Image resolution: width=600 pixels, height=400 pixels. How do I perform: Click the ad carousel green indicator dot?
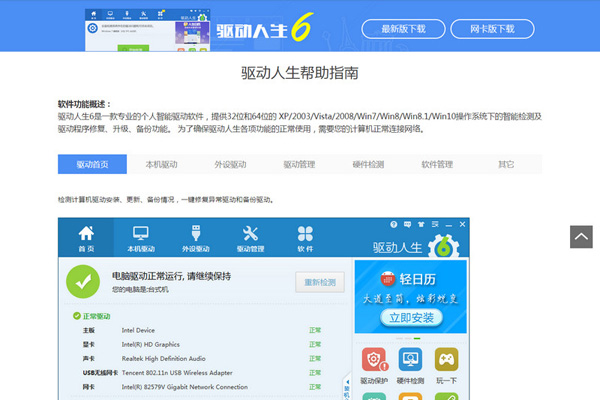click(x=417, y=338)
